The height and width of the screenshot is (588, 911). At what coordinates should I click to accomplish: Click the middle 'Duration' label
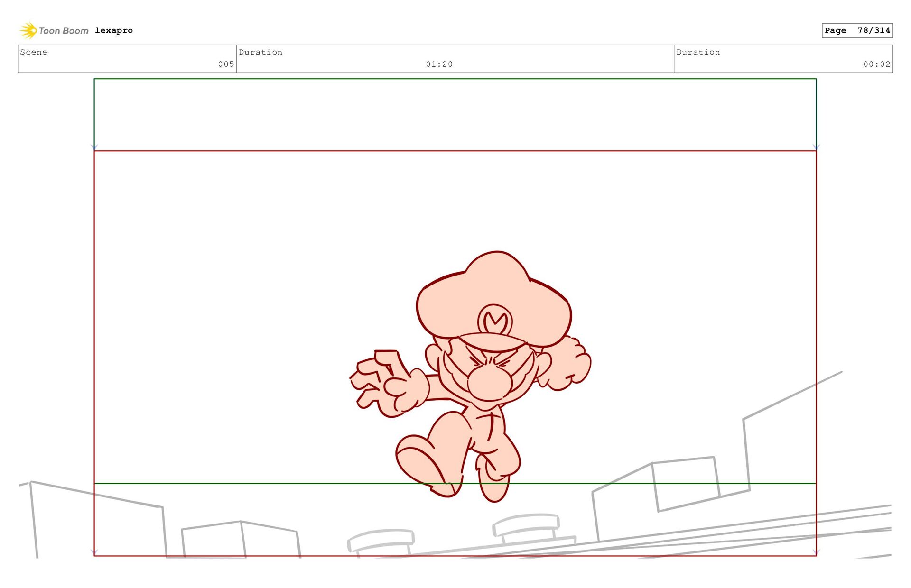tap(260, 52)
